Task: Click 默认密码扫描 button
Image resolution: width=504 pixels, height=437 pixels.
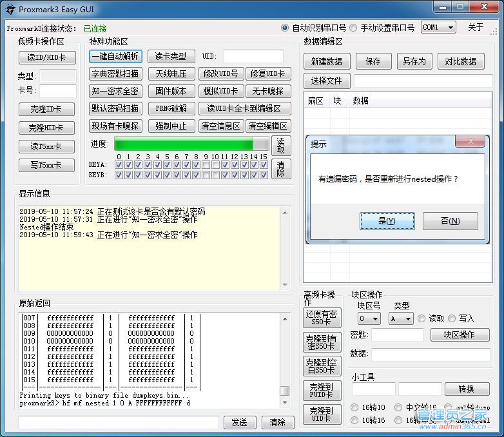Action: (x=115, y=109)
